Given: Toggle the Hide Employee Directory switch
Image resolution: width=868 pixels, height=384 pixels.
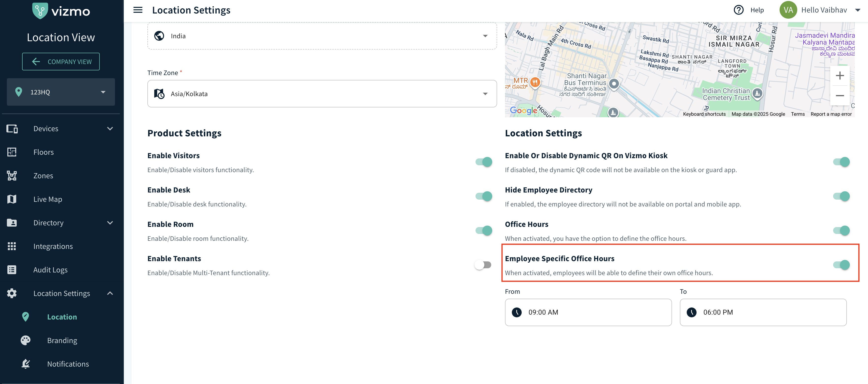Looking at the screenshot, I should click(x=841, y=196).
